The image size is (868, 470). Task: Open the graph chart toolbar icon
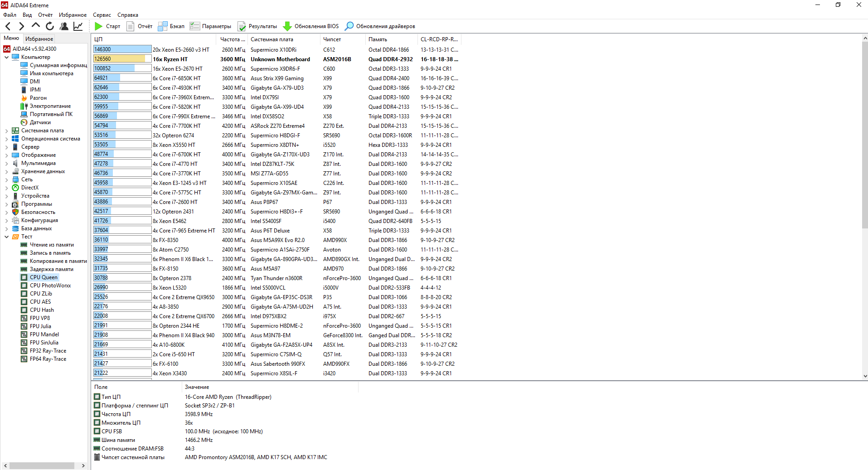[x=78, y=26]
